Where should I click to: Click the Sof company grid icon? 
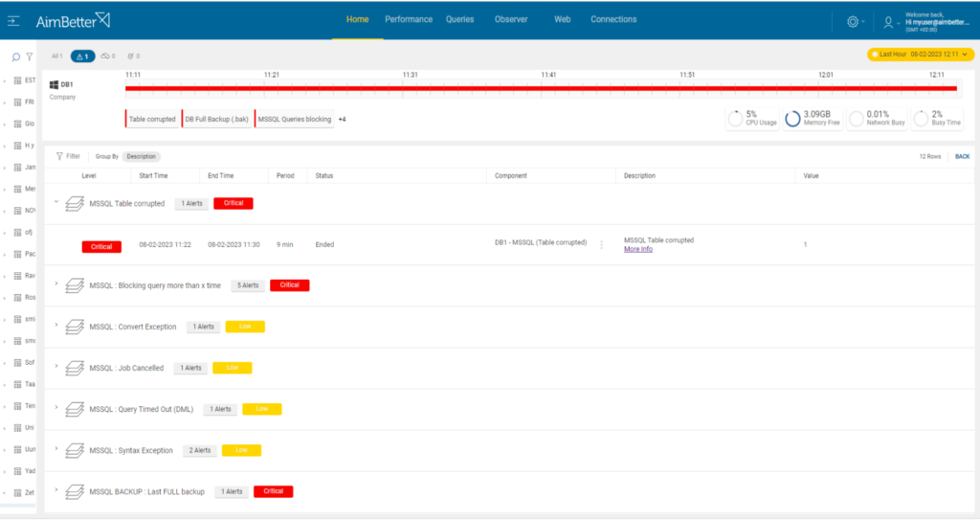coord(17,363)
